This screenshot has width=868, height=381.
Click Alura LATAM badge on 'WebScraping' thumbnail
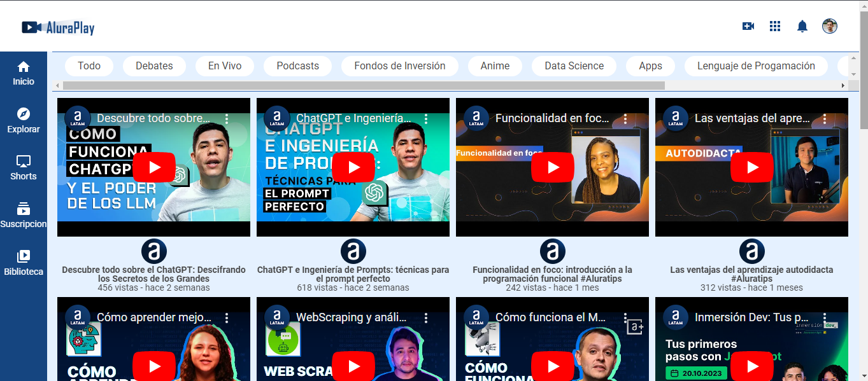(277, 317)
